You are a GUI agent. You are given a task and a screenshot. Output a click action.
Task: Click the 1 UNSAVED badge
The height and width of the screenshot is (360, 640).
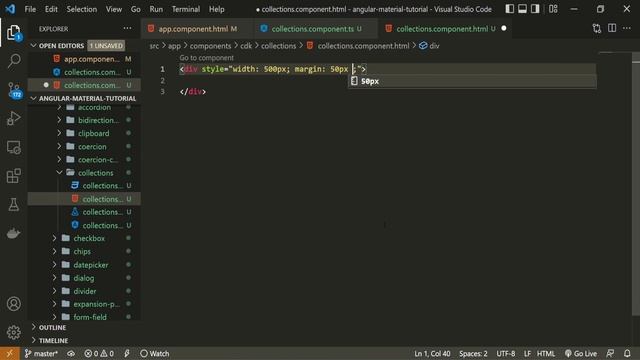click(x=106, y=46)
